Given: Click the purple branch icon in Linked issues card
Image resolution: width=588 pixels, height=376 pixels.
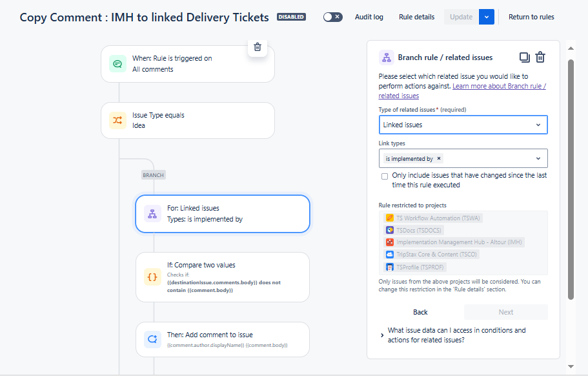Looking at the screenshot, I should click(x=152, y=214).
